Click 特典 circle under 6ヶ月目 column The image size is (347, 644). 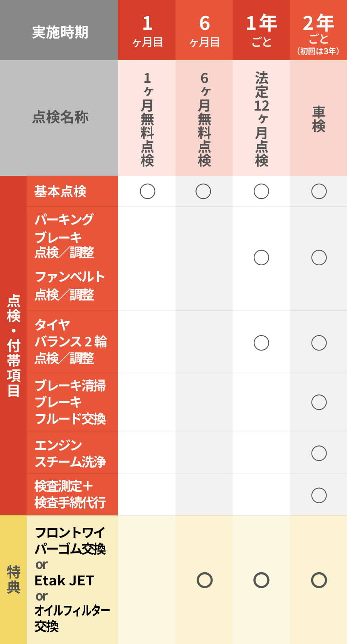204,580
